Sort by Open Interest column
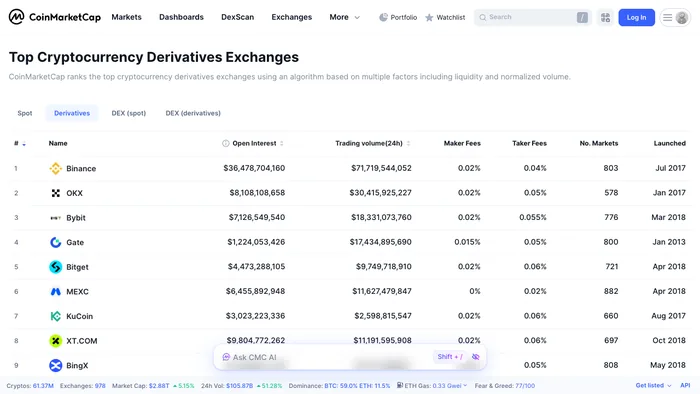Screen dimensions: 700x394 [281, 143]
